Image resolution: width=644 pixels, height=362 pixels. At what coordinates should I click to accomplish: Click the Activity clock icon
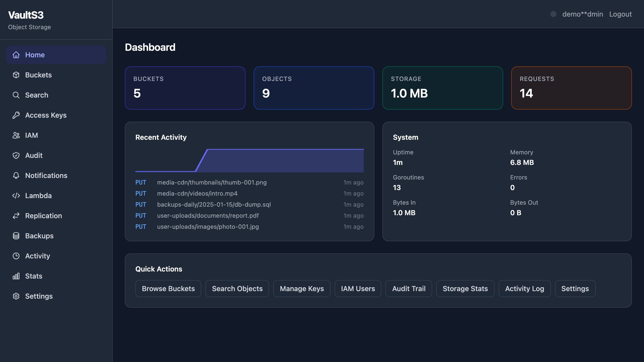click(x=16, y=256)
